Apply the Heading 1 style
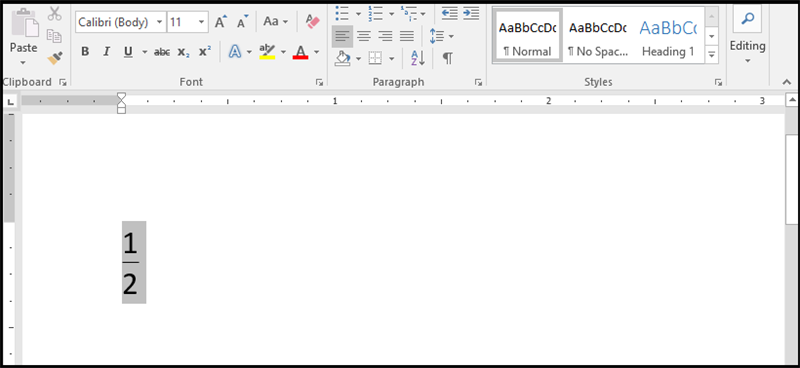800x368 pixels. pos(668,36)
